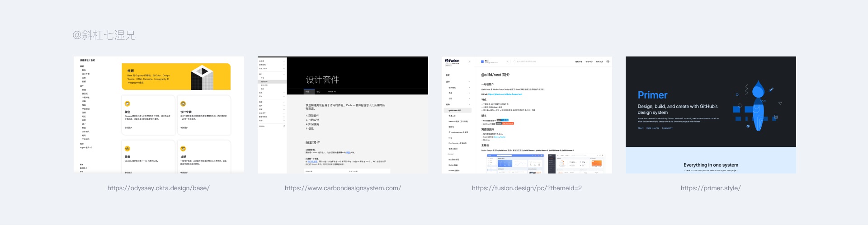Open the Fusion logo in Fusion page
Viewport: 868px width, 225px height.
[452, 61]
